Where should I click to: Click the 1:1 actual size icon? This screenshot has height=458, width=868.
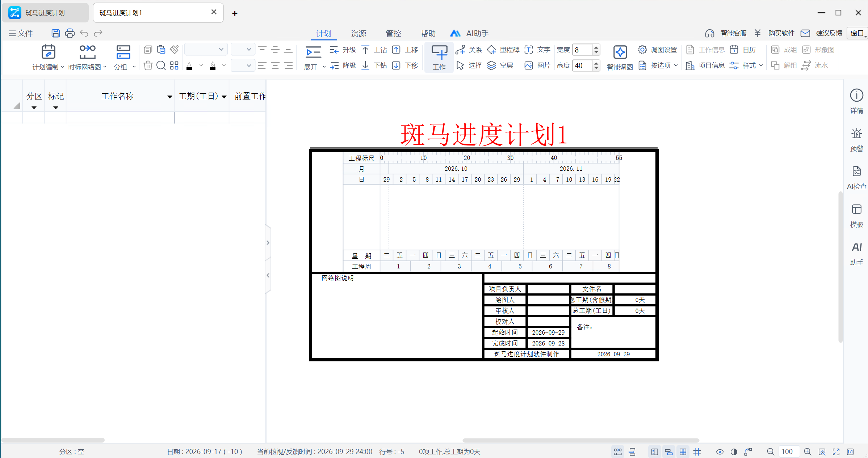pos(850,451)
